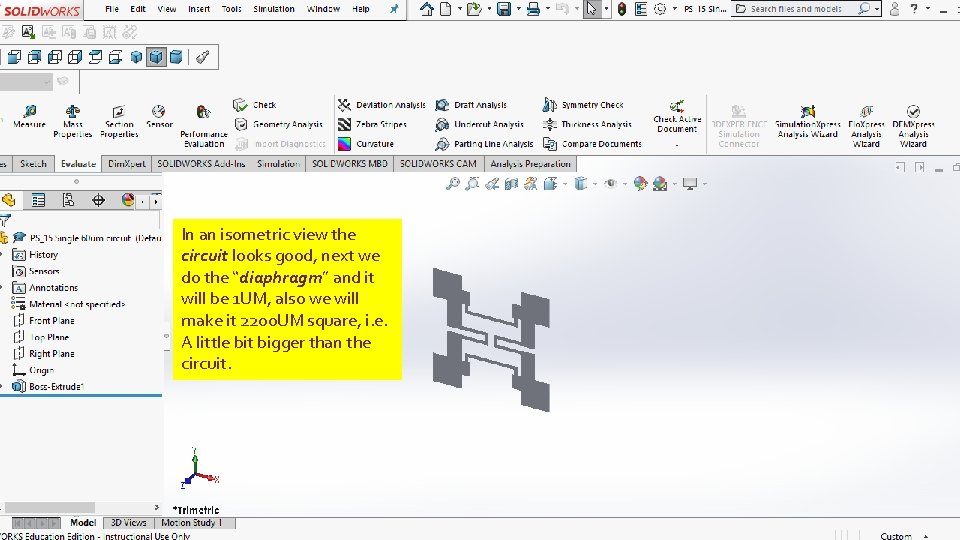Open Parting Line Analysis
Image resolution: width=960 pixels, height=540 pixels.
pyautogui.click(x=484, y=144)
